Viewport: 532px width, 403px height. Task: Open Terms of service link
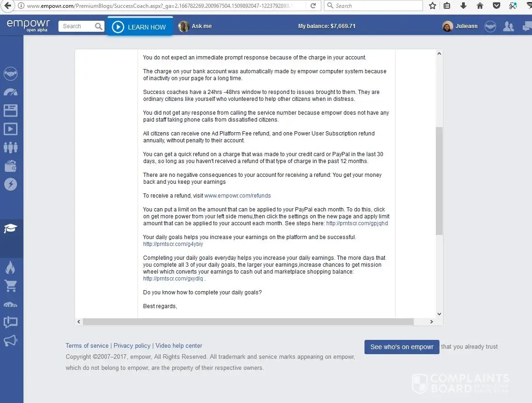(87, 345)
